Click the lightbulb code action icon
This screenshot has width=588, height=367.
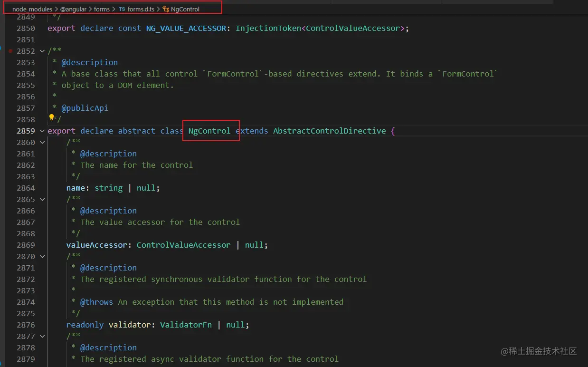(52, 117)
